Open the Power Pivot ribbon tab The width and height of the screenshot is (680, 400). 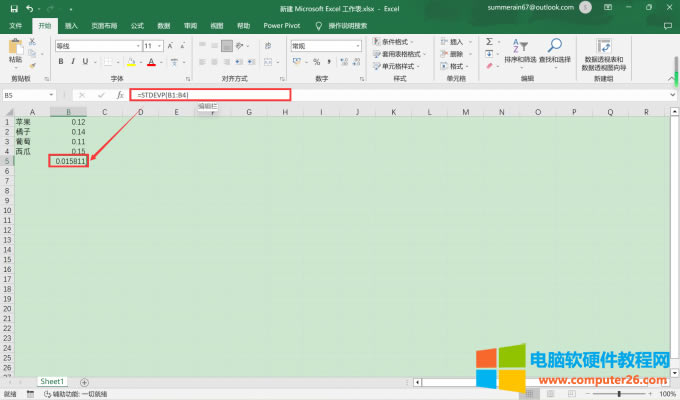[283, 25]
